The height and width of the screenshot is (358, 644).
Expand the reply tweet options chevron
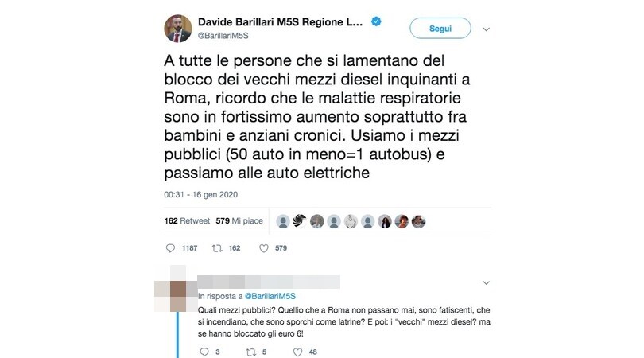pos(487,282)
